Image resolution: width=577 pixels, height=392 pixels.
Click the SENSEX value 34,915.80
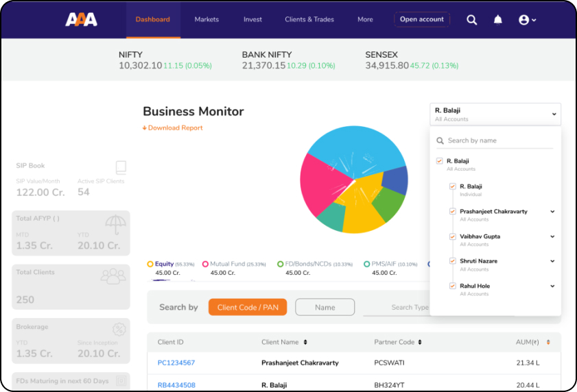point(387,66)
